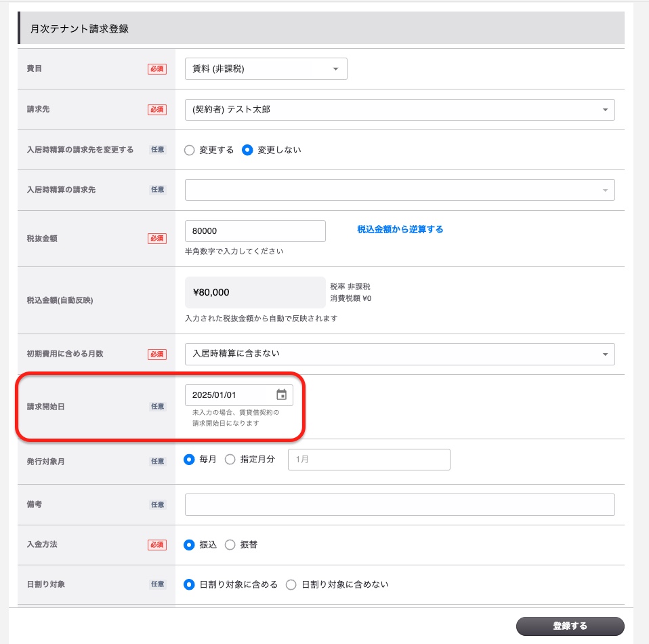Click the ¥80,000 tax-included amount display
Screen dimensions: 649x644
[x=255, y=292]
